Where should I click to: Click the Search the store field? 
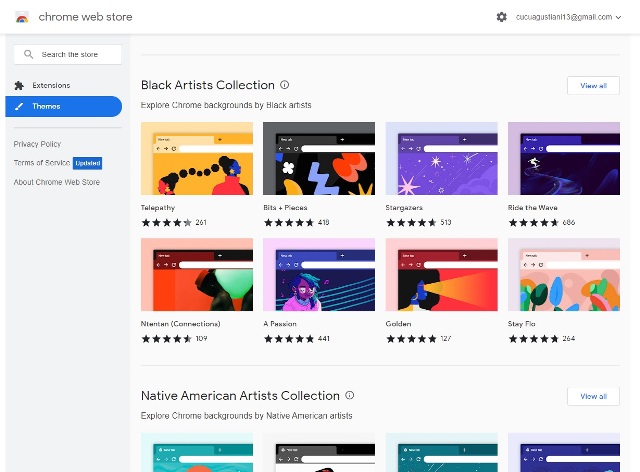point(68,54)
